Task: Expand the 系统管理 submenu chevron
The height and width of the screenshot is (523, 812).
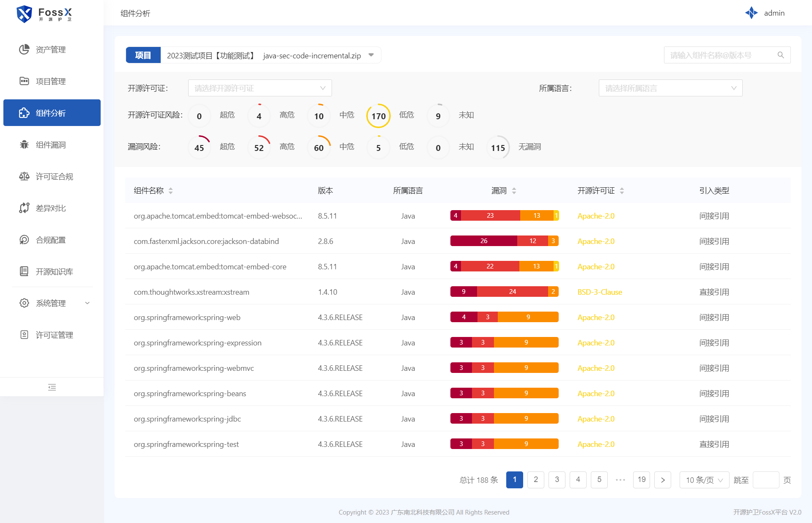Action: [88, 303]
